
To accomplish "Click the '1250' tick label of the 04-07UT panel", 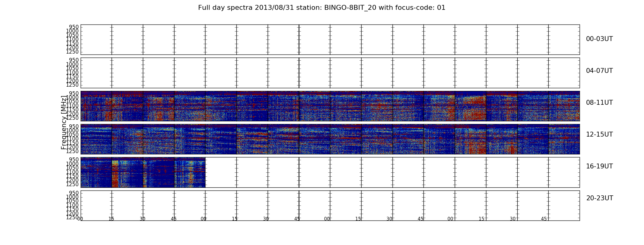I will click(x=72, y=85).
